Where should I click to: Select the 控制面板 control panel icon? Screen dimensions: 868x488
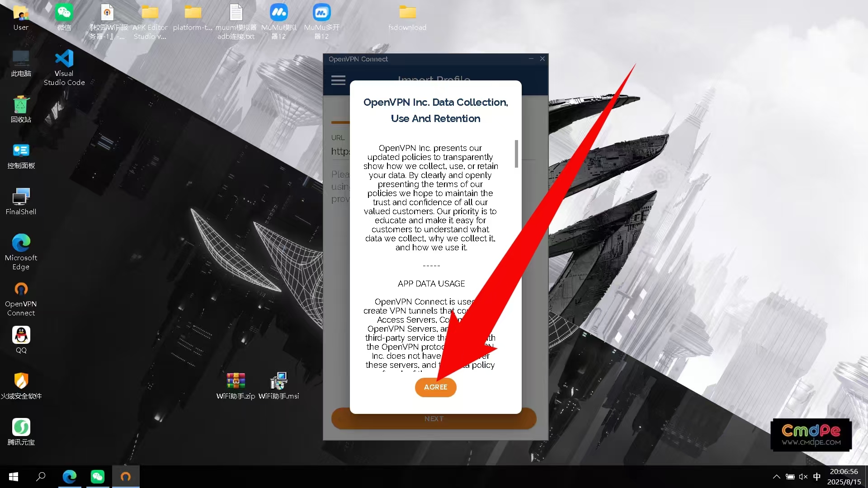[21, 156]
